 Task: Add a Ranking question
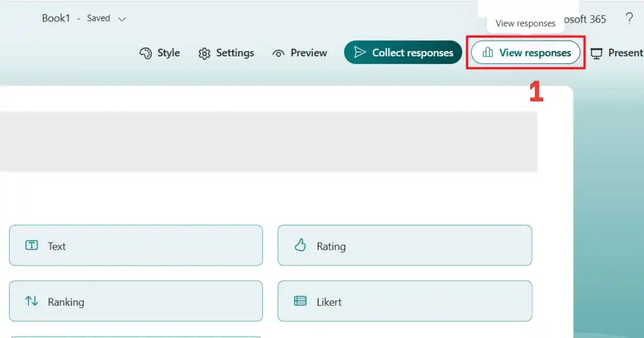[136, 301]
